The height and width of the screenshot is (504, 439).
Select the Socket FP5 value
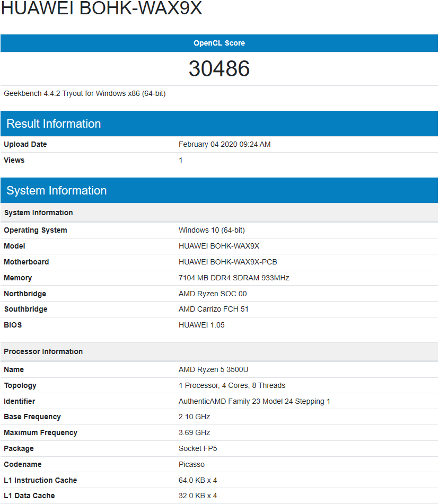pos(198,448)
